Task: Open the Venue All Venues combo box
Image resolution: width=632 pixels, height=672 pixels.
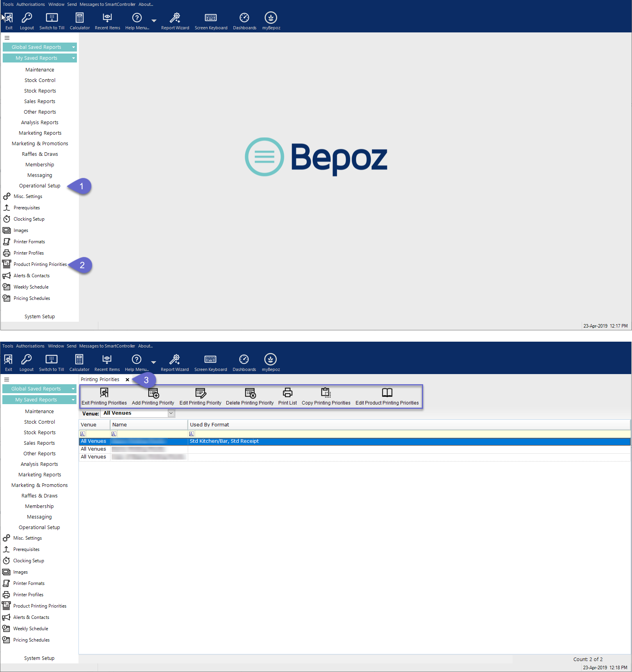Action: (138, 413)
